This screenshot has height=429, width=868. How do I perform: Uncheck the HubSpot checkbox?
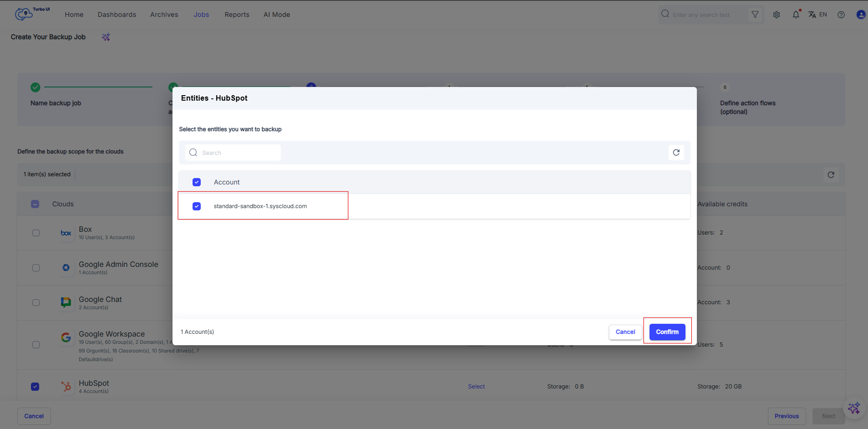click(35, 387)
